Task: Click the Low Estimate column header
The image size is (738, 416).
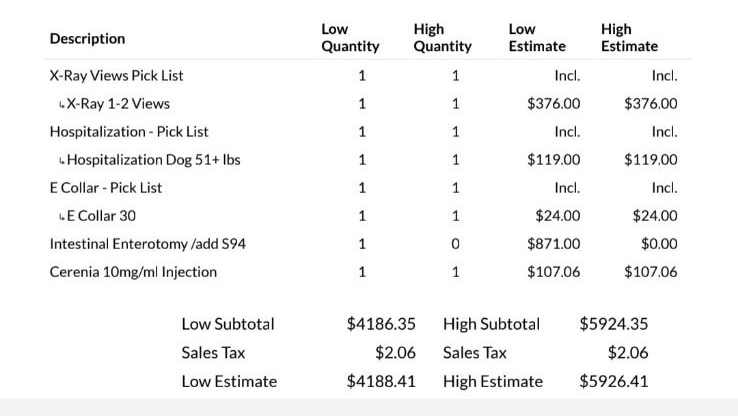Action: point(537,38)
